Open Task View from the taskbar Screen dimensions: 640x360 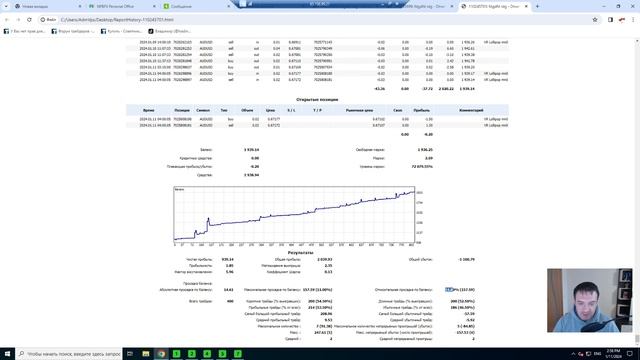[130, 354]
